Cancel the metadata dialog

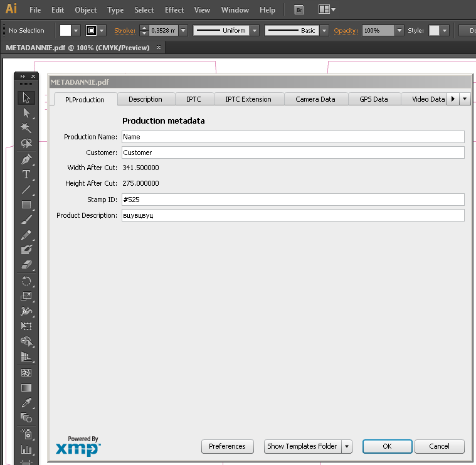(x=439, y=446)
